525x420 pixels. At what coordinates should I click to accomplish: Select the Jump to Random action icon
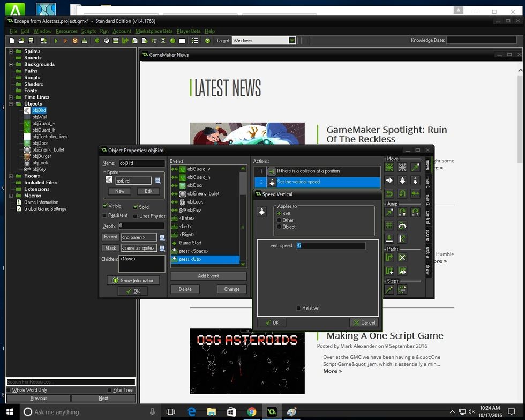coord(415,212)
